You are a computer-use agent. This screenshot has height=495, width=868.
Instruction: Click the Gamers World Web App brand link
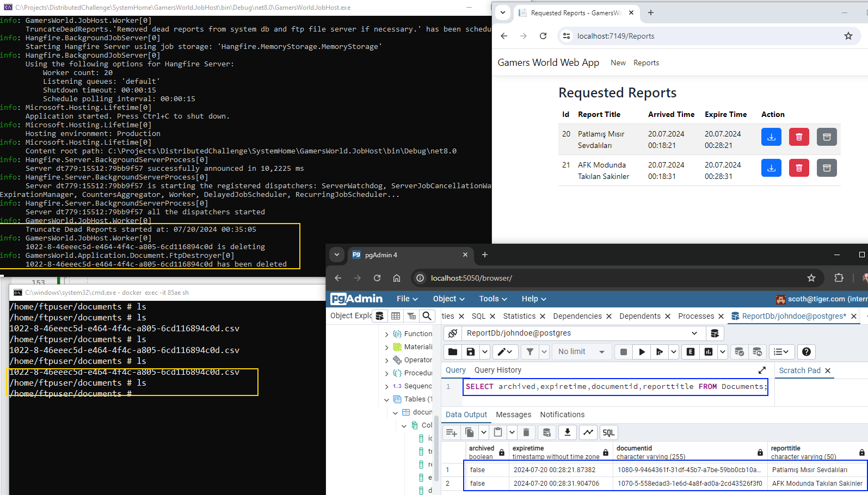[x=548, y=63]
